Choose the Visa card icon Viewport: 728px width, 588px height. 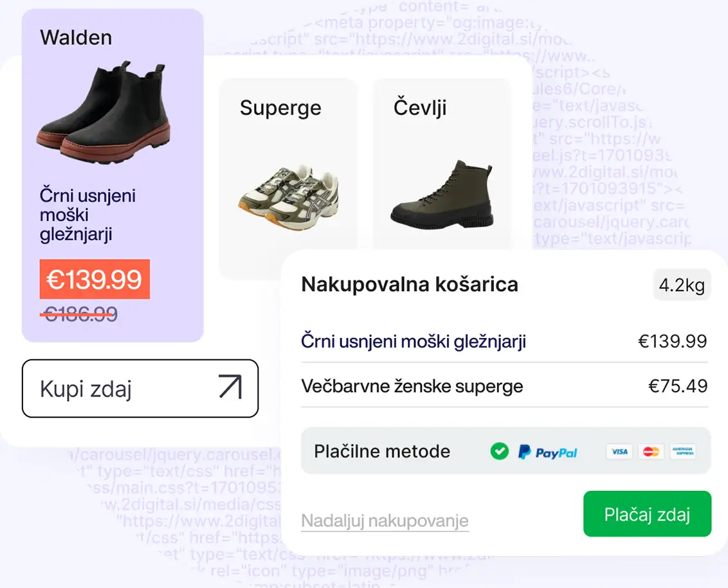(619, 452)
